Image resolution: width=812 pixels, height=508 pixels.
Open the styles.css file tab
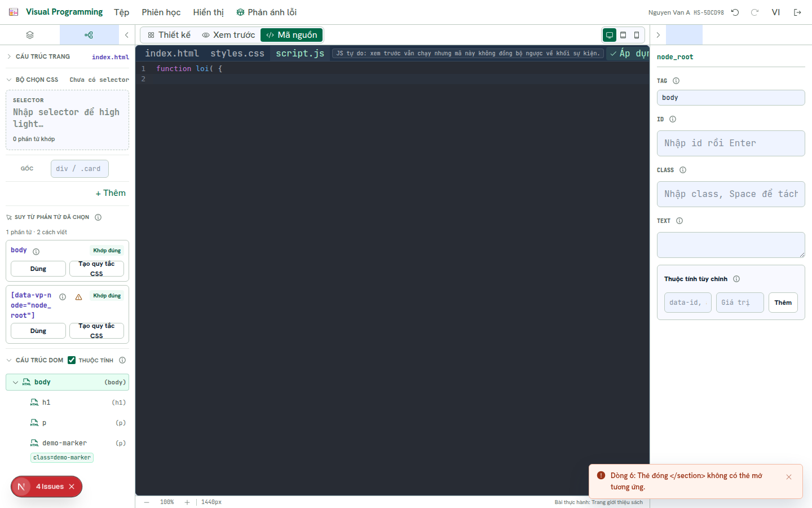[237, 53]
